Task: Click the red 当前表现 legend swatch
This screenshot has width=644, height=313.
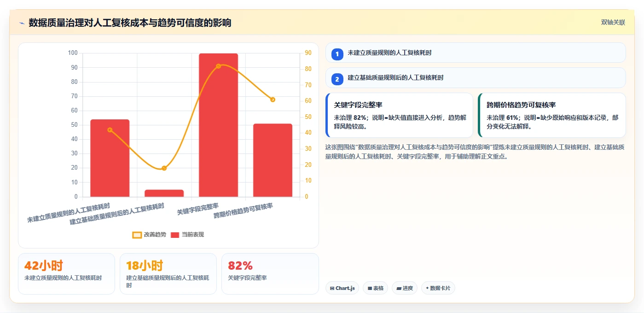Action: (x=175, y=235)
